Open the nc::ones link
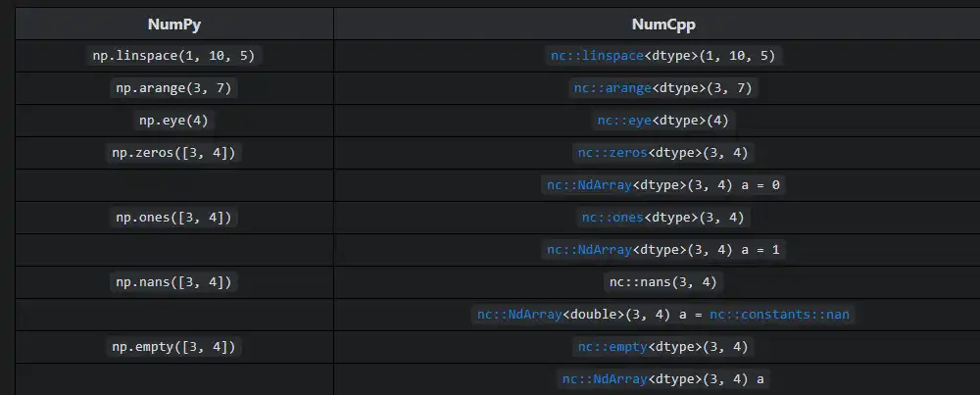 tap(612, 219)
